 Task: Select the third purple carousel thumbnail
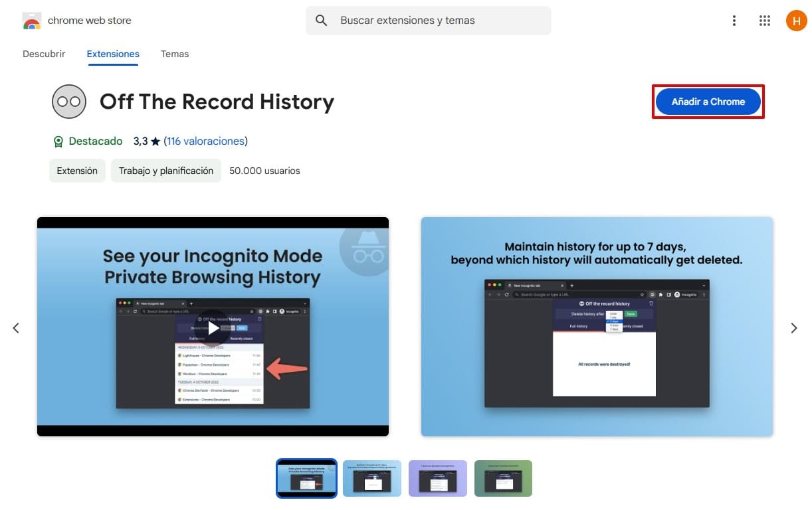coord(438,478)
